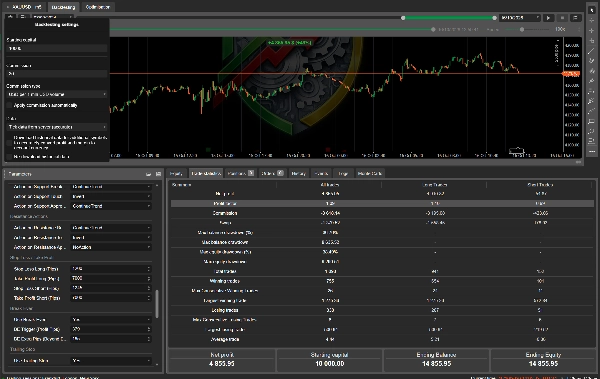
Task: Click the Winning trades row label
Action: click(x=225, y=281)
